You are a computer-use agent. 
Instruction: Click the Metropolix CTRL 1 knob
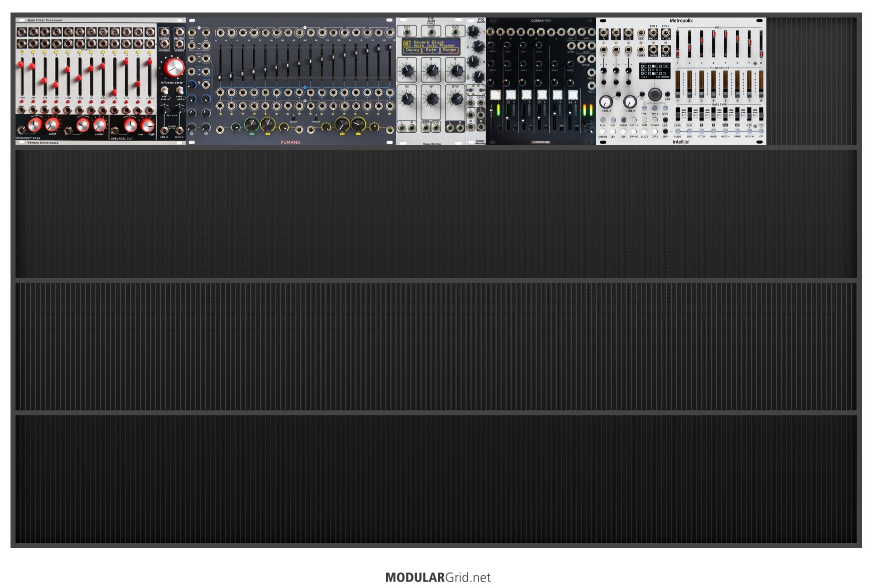(606, 102)
